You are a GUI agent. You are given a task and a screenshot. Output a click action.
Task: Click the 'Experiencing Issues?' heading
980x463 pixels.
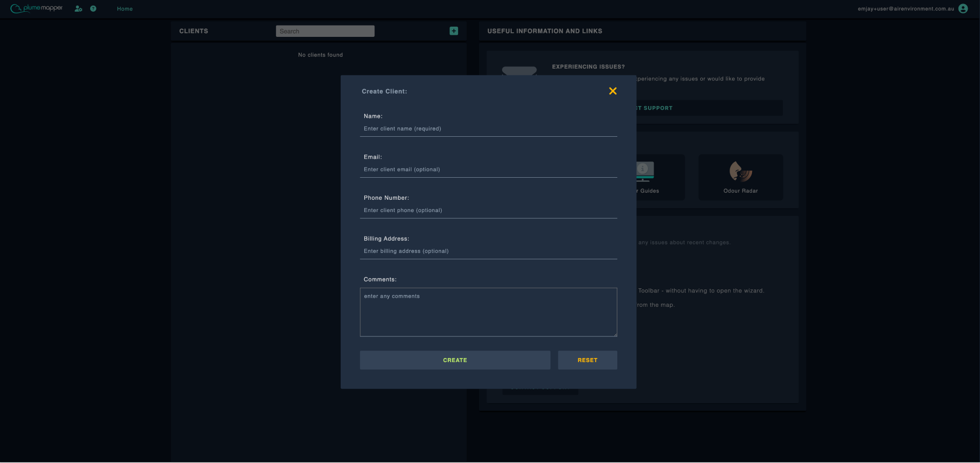(588, 67)
